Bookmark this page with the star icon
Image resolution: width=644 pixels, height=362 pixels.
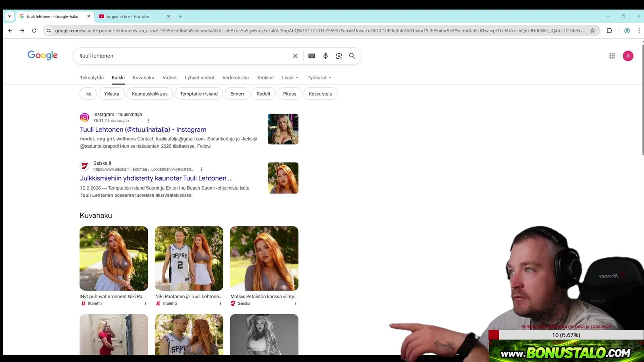592,31
